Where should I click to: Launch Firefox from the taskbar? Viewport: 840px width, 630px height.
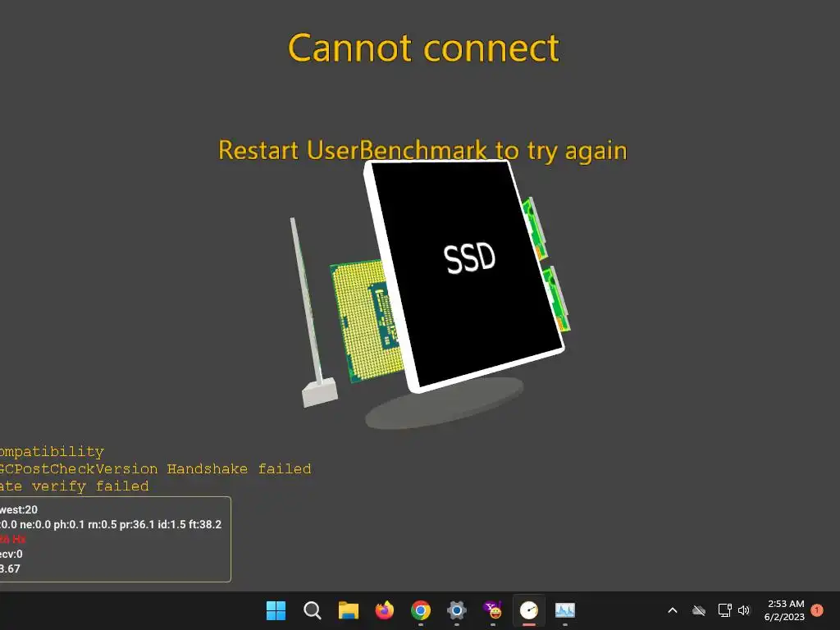click(x=384, y=610)
